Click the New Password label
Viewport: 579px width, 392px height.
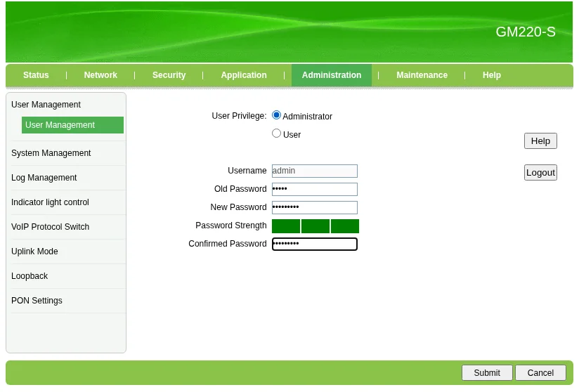click(238, 207)
